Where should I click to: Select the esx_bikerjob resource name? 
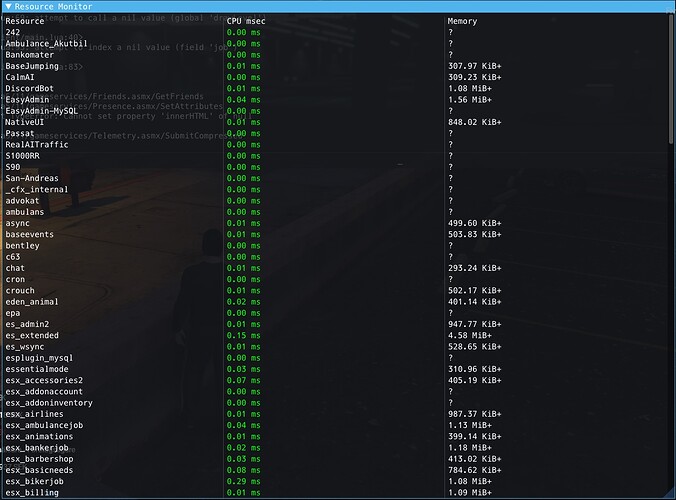[x=34, y=481]
